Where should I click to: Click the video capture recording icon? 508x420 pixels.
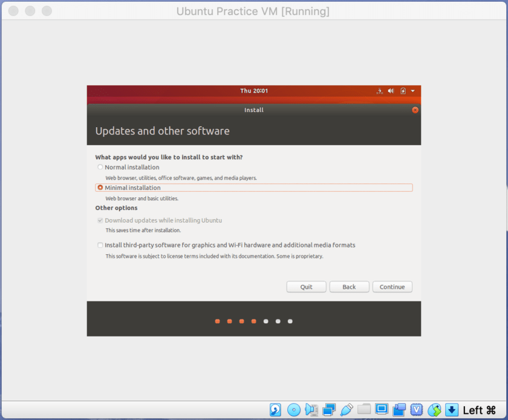(x=399, y=410)
